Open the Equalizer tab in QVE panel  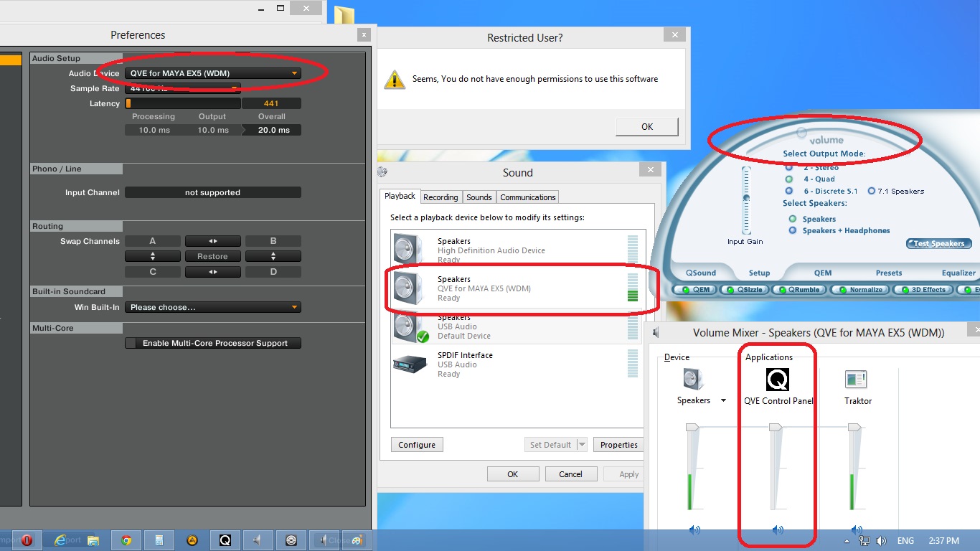(959, 273)
